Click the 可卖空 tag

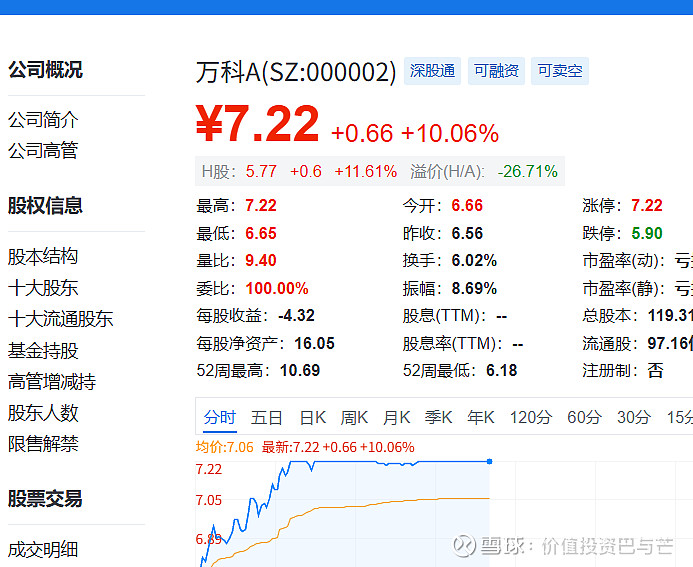point(560,71)
